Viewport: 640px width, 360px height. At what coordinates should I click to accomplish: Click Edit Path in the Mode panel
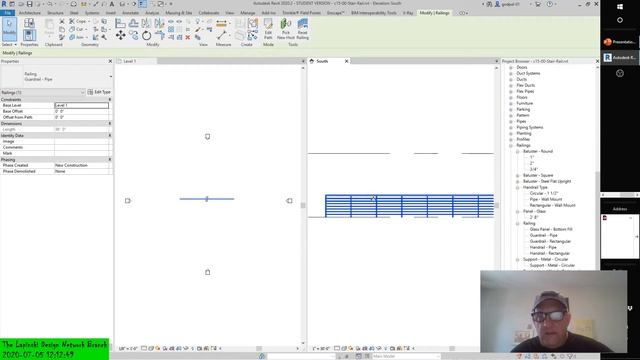click(268, 29)
